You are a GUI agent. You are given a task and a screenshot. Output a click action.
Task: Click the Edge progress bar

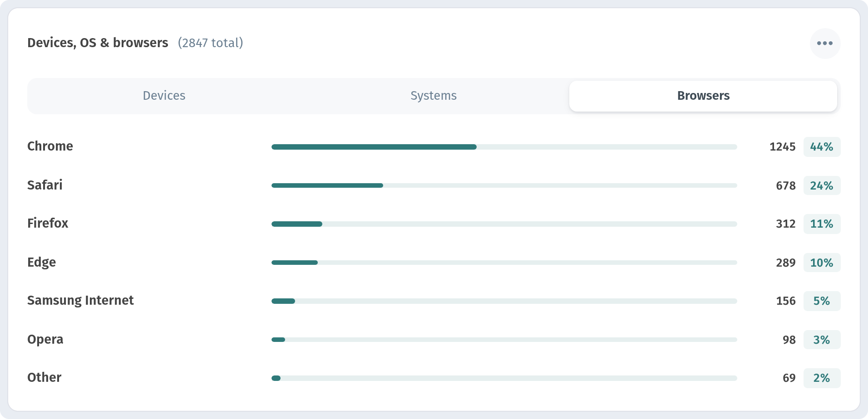coord(504,263)
